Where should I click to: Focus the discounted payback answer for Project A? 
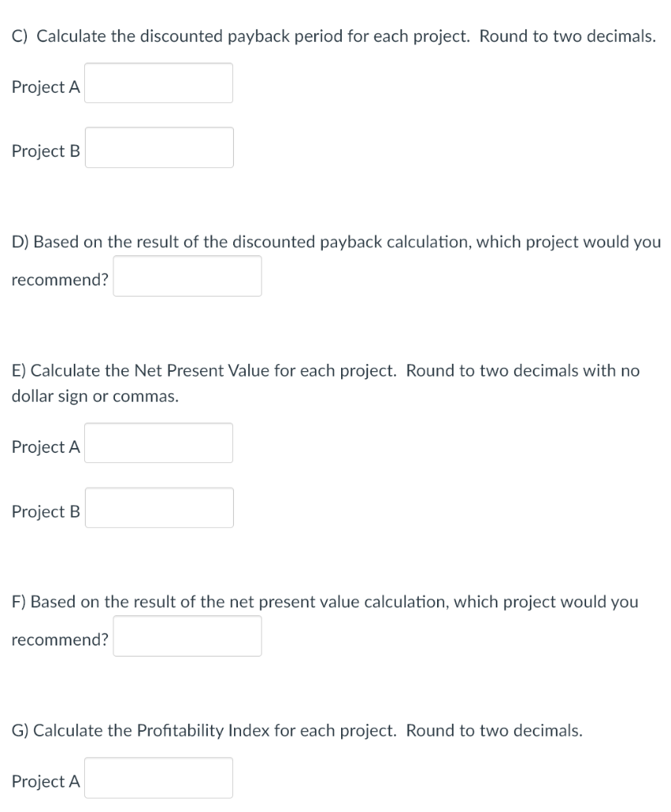coord(158,82)
